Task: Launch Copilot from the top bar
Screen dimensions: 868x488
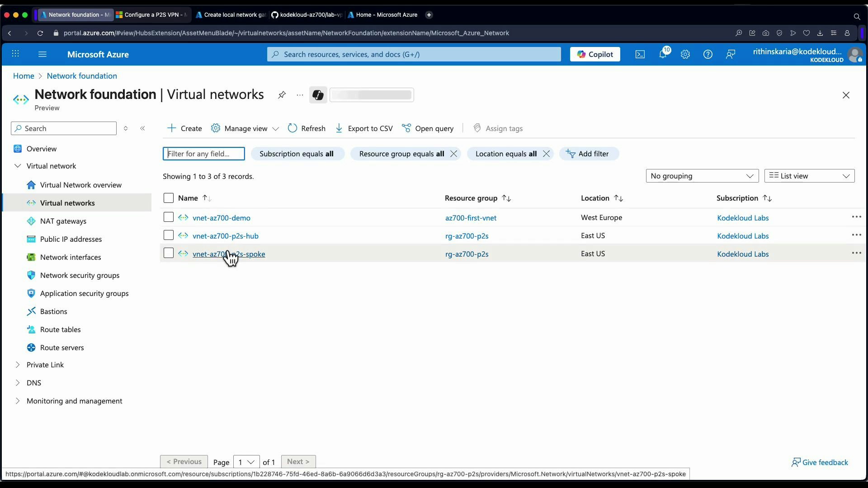Action: [594, 54]
